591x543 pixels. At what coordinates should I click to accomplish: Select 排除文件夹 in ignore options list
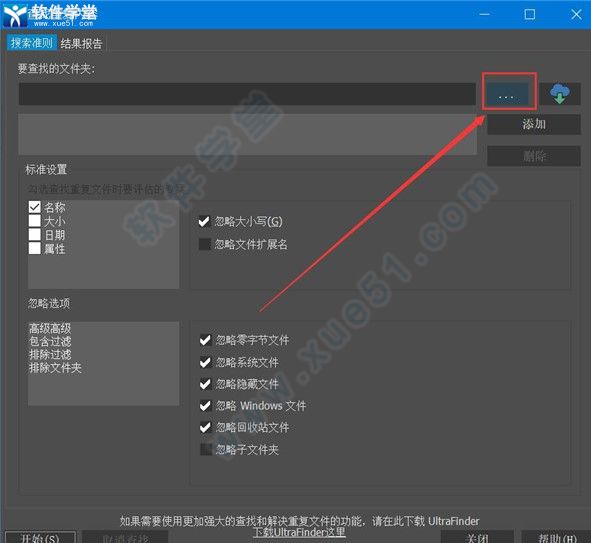click(55, 368)
